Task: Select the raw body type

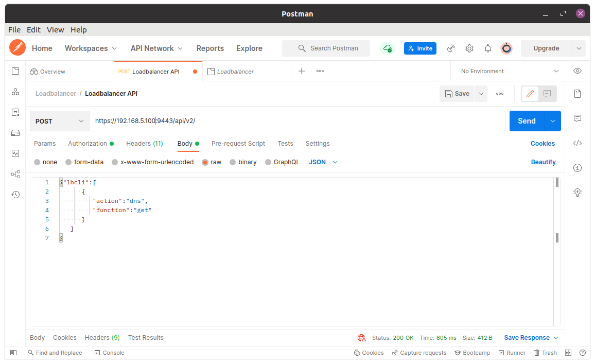Action: pyautogui.click(x=205, y=162)
